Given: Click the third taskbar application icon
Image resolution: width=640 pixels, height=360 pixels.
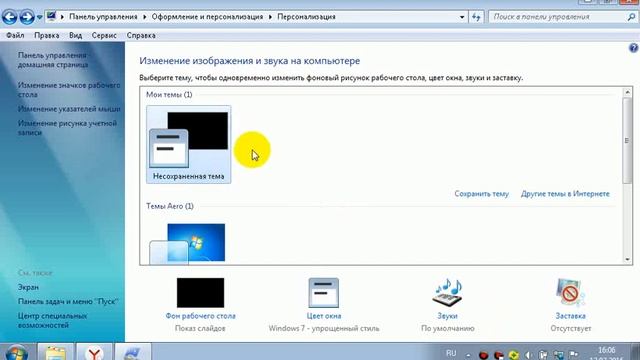Looking at the screenshot, I should pyautogui.click(x=133, y=353).
